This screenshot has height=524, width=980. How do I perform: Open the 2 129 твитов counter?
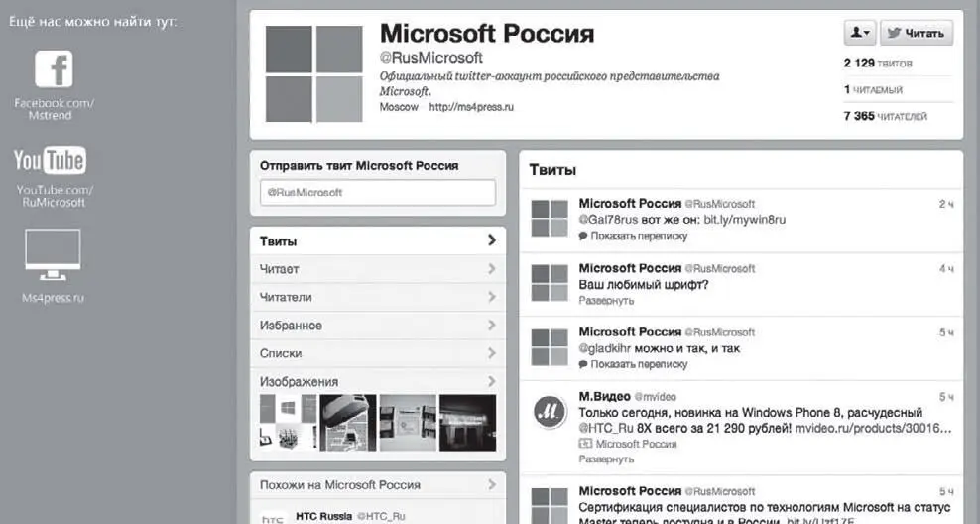point(878,64)
